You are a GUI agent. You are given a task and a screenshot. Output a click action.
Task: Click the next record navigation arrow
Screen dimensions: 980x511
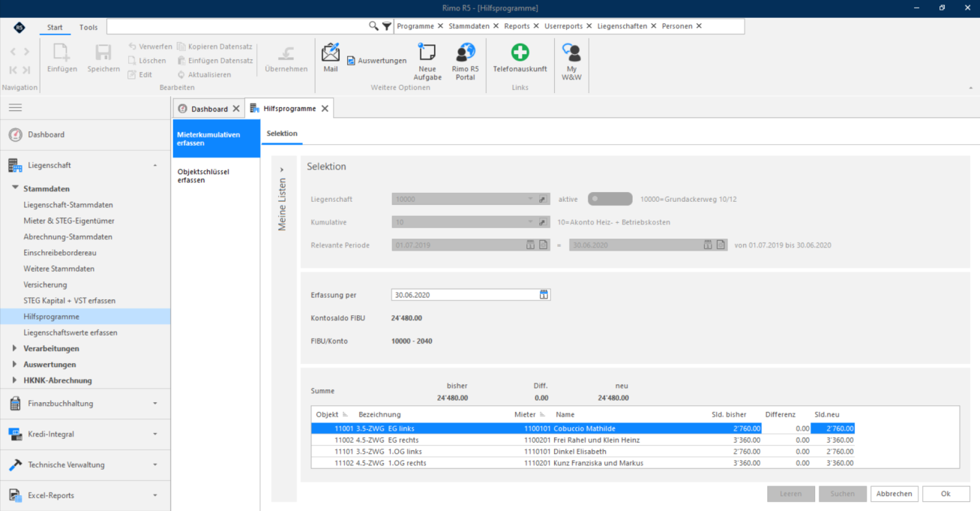click(26, 52)
